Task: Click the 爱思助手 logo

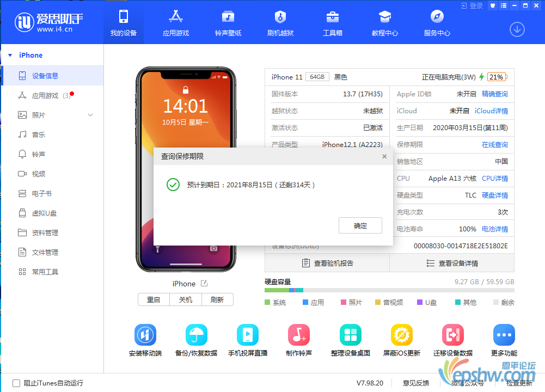Action: 48,22
